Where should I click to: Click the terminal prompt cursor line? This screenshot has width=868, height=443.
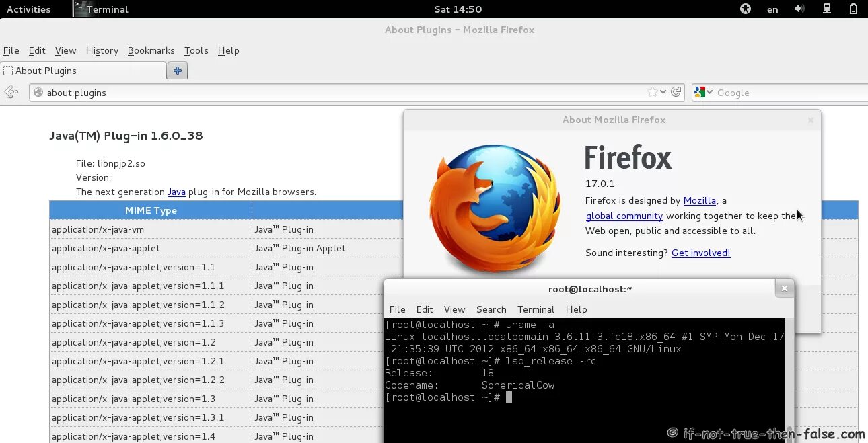click(449, 397)
